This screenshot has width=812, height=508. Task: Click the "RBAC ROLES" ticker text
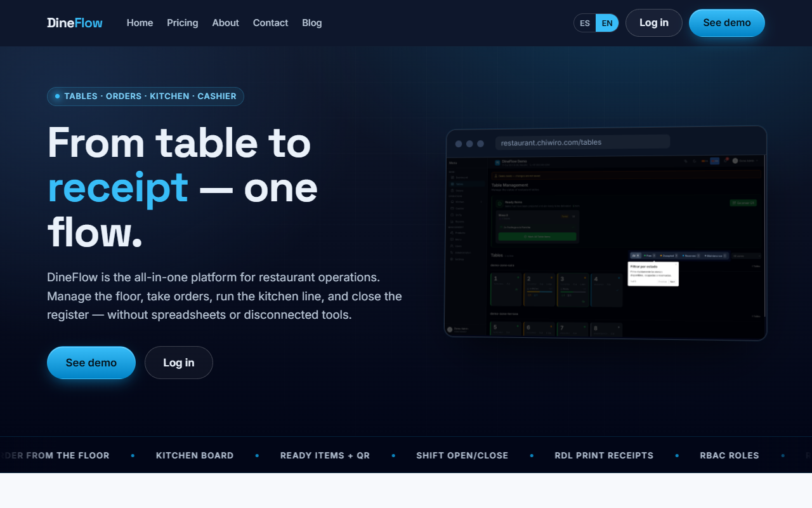tap(730, 455)
